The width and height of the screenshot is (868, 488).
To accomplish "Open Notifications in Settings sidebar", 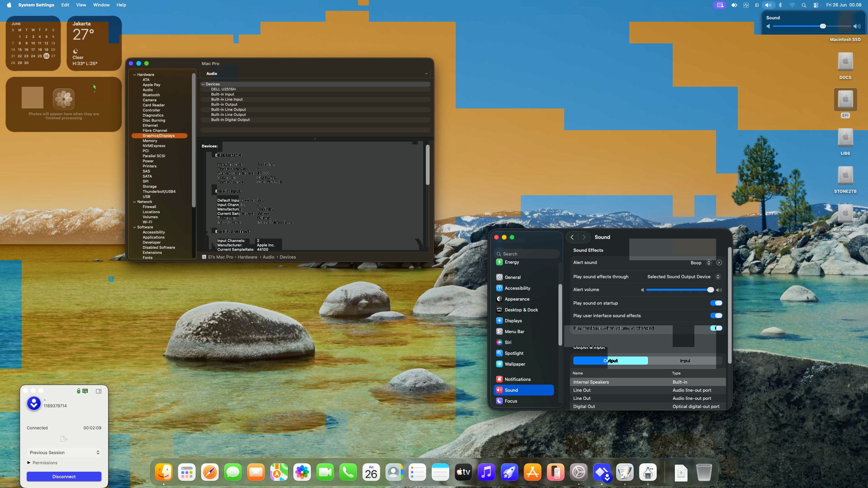I will (517, 379).
